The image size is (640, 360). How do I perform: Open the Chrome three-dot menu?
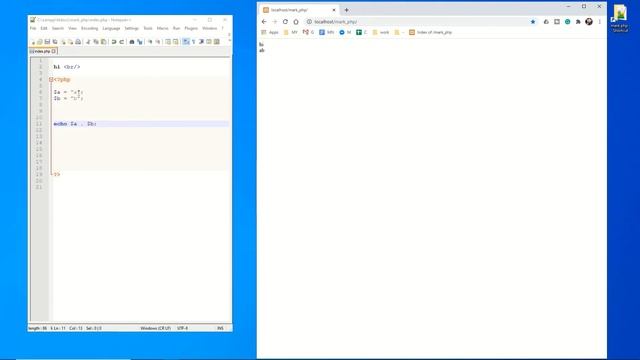click(x=600, y=22)
